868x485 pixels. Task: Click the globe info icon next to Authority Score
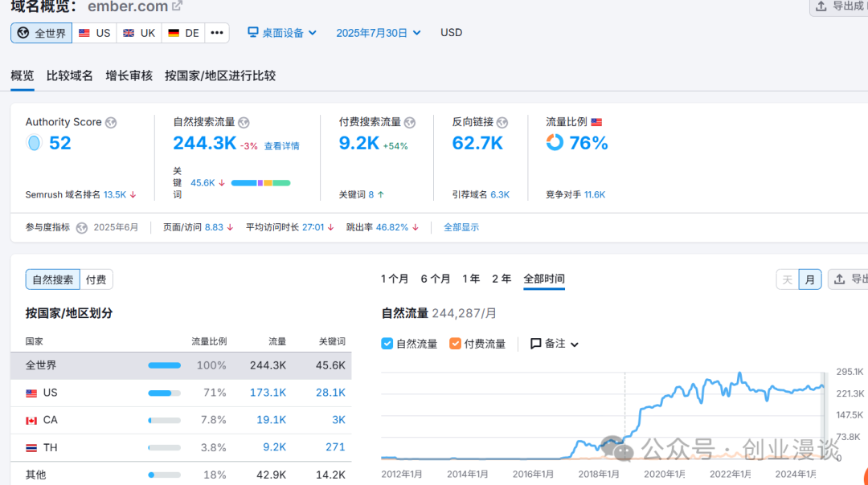(x=111, y=122)
